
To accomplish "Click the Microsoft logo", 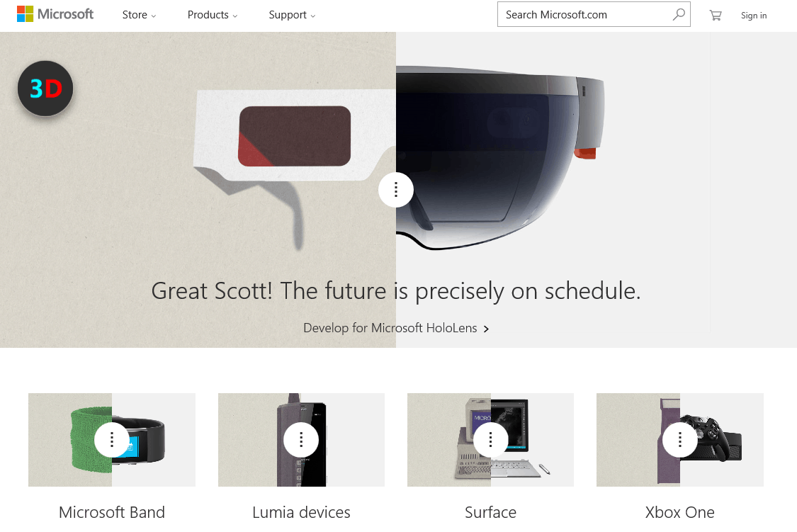I will (x=55, y=14).
